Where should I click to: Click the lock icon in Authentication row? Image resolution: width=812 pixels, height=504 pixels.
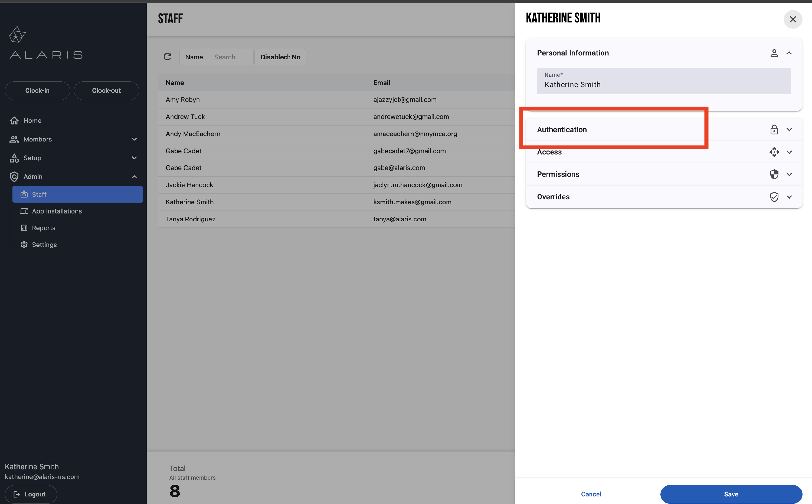click(x=774, y=130)
